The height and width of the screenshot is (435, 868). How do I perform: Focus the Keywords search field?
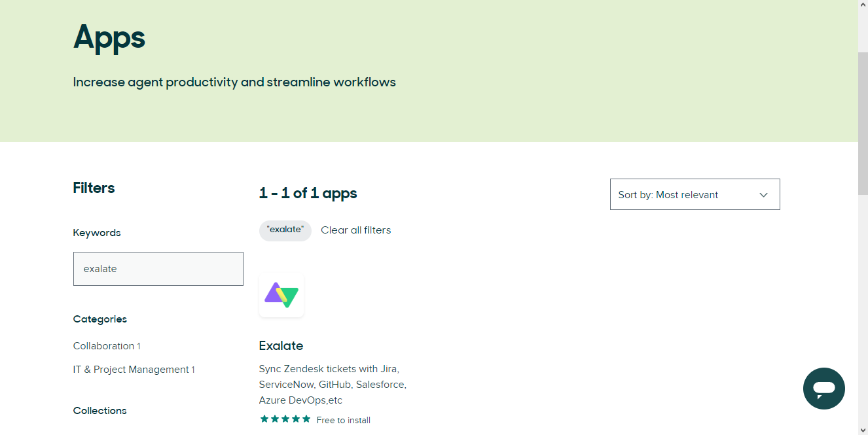[158, 269]
